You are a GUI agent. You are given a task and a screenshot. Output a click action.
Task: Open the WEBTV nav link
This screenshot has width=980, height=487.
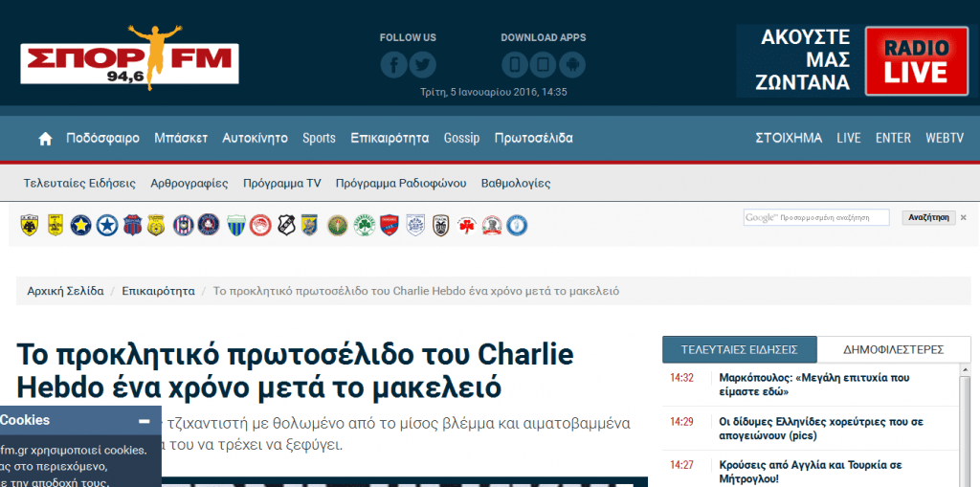coord(945,138)
